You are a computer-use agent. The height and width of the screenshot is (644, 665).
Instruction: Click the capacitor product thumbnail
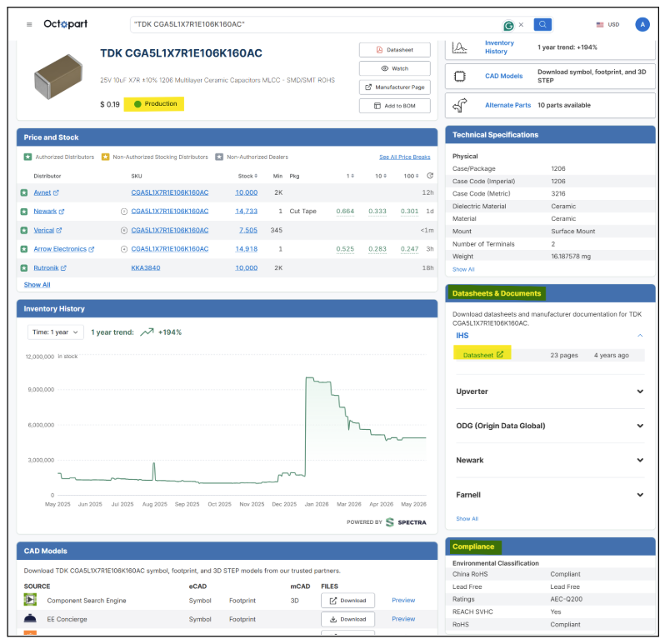click(58, 77)
